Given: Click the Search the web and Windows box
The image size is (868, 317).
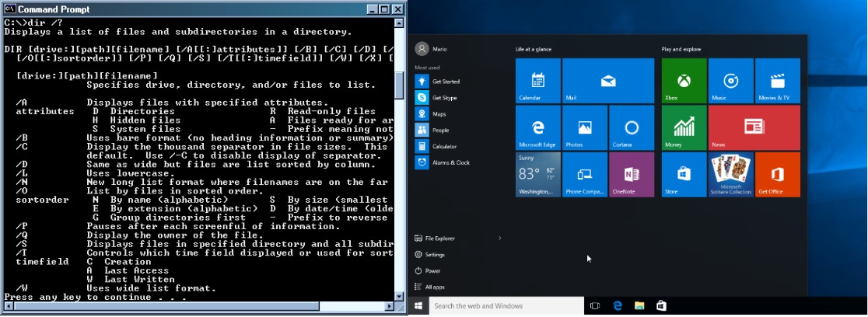Looking at the screenshot, I should pos(506,306).
